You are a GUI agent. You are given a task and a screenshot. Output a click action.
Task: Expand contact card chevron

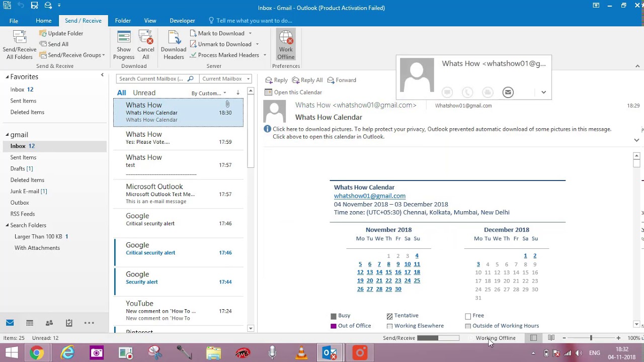coord(543,93)
